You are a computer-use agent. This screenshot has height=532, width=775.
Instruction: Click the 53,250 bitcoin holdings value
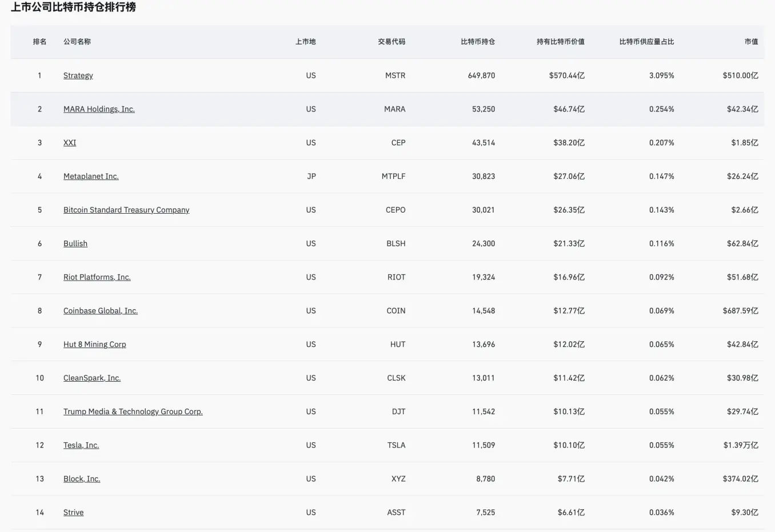tap(484, 109)
